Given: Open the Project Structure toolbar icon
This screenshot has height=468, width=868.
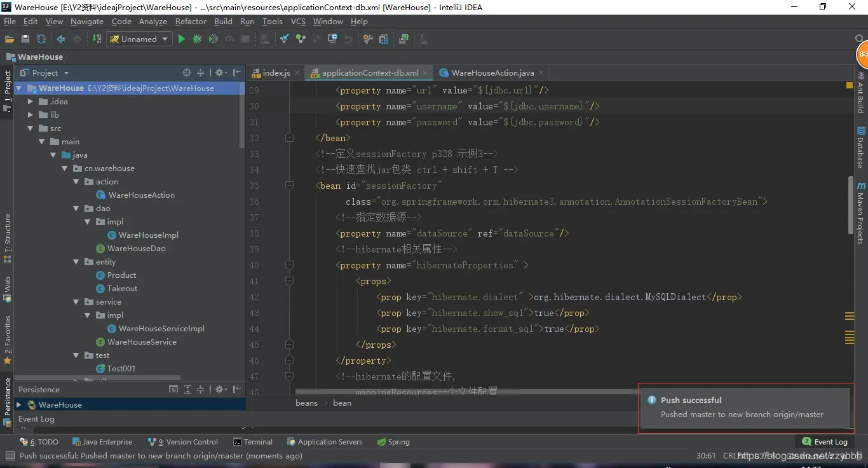Looking at the screenshot, I should pos(384,39).
